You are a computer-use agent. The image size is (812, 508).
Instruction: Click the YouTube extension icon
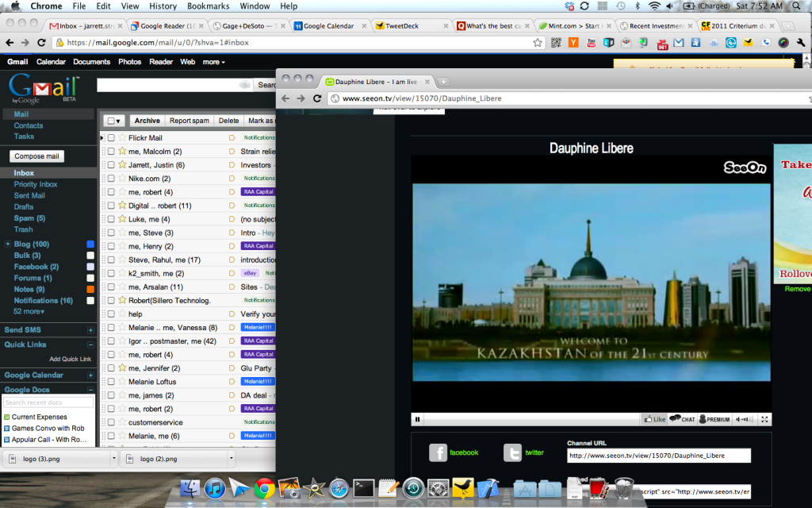(591, 43)
